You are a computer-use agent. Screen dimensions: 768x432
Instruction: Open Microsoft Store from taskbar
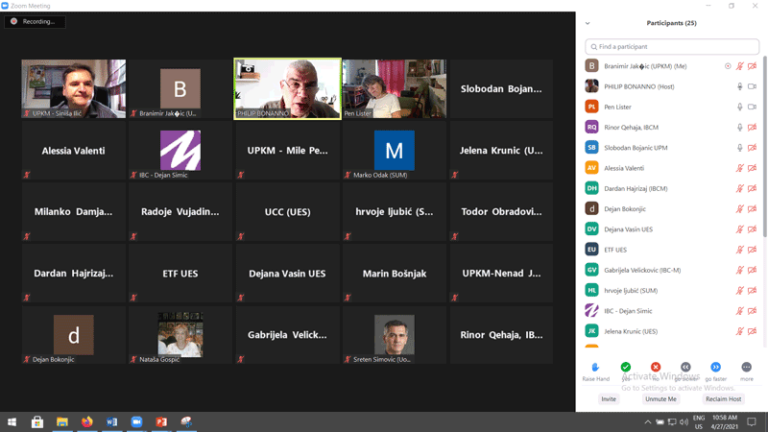pyautogui.click(x=37, y=422)
